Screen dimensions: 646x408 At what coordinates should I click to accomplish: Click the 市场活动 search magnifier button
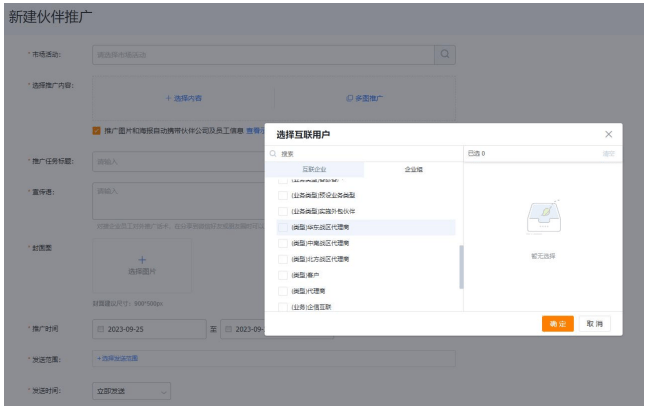445,54
